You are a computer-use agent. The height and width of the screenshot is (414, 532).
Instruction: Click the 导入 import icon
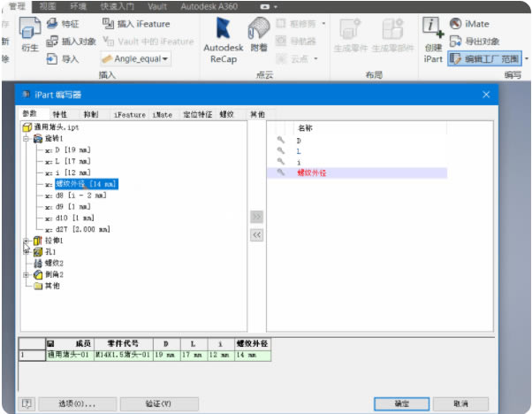(x=52, y=58)
